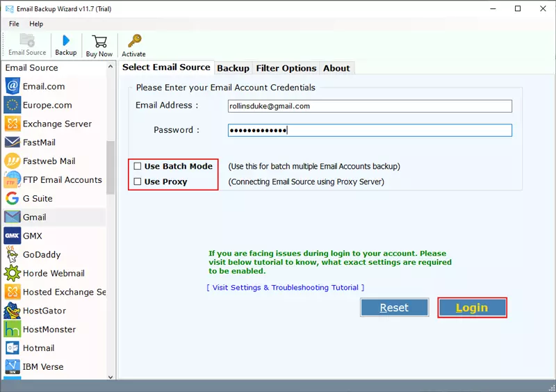556x392 pixels.
Task: Click the Activate key icon
Action: (x=134, y=41)
